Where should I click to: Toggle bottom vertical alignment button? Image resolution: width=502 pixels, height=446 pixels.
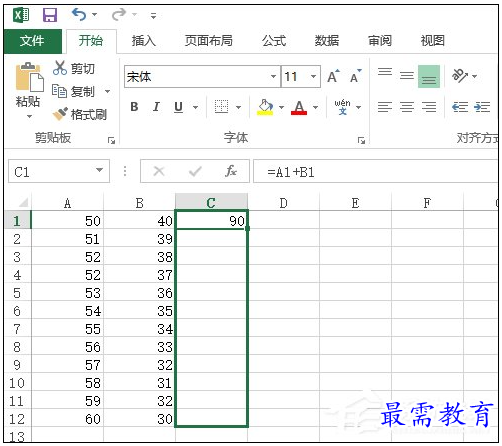tap(429, 77)
